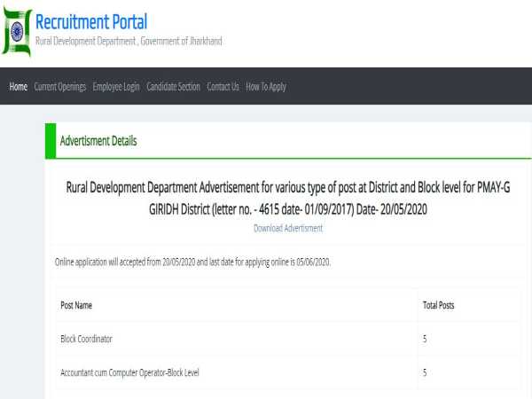The image size is (532, 399).
Task: Click the PMAY-G GIRIDH District advertisement heading
Action: (288, 199)
